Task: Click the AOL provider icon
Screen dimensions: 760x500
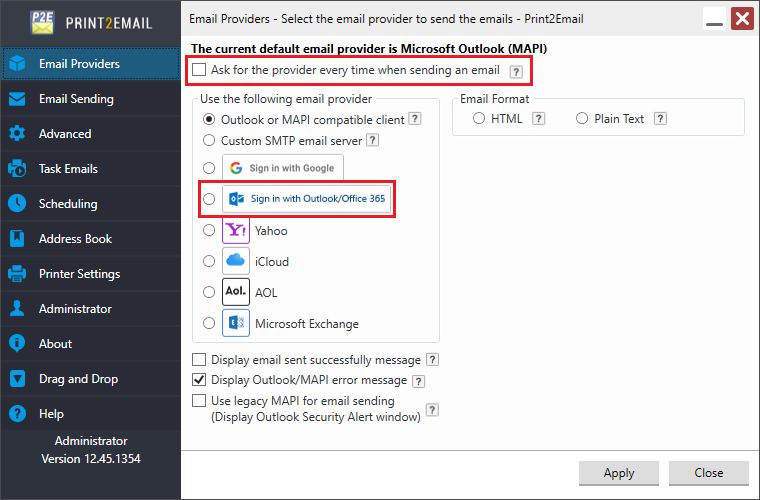Action: 236,292
